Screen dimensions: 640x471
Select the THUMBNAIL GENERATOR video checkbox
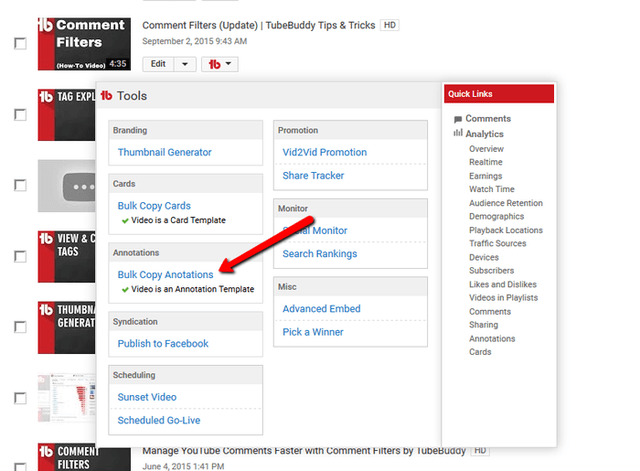(x=20, y=327)
